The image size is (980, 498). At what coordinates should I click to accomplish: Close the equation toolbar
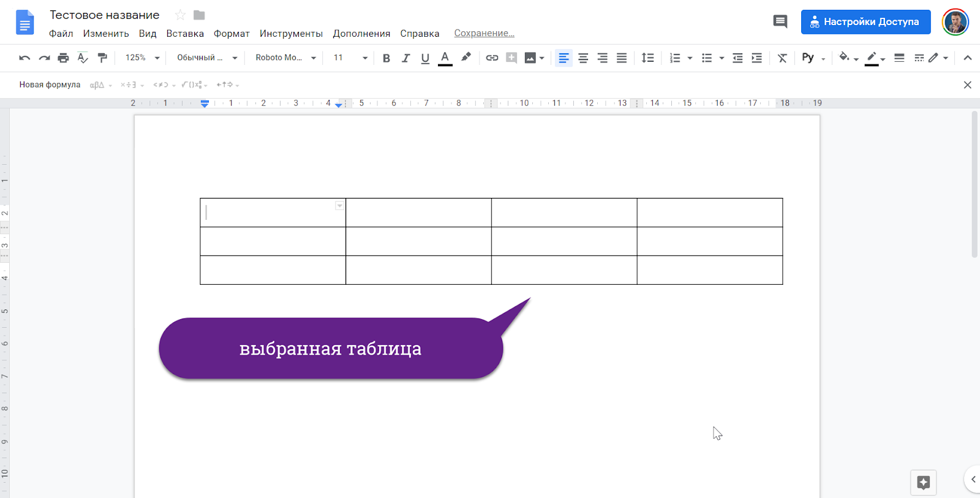pyautogui.click(x=968, y=85)
